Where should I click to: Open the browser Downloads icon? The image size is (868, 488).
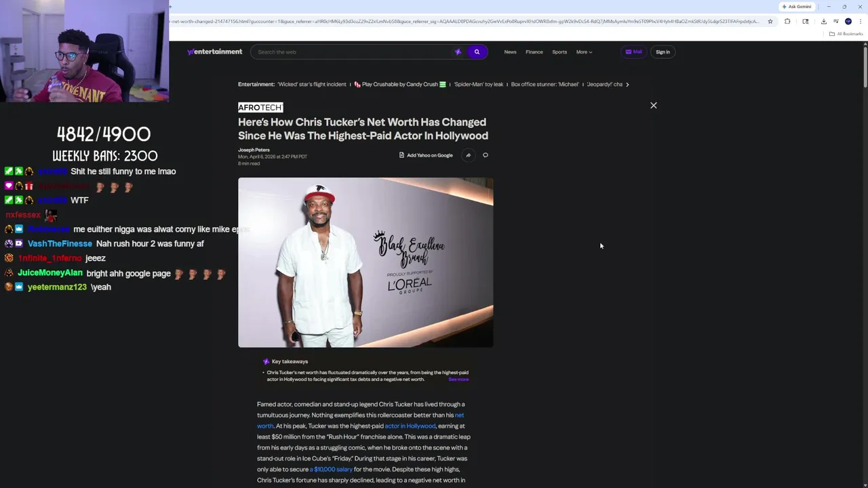tap(824, 21)
